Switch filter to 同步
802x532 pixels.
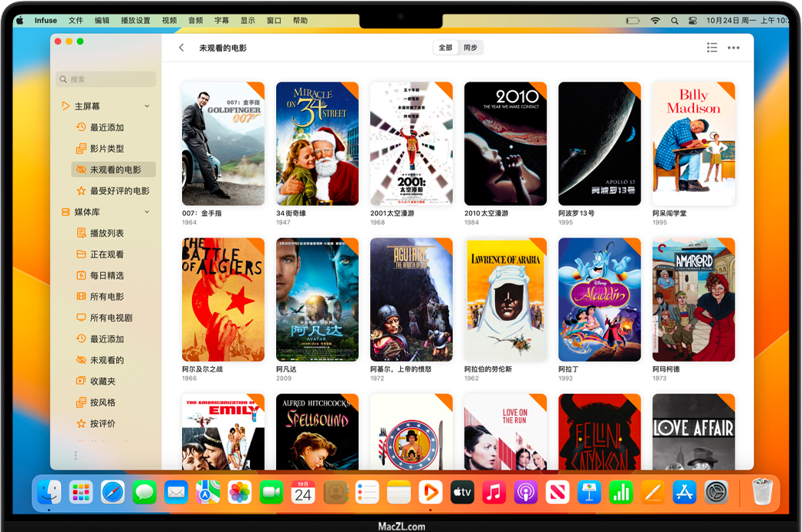(x=470, y=48)
